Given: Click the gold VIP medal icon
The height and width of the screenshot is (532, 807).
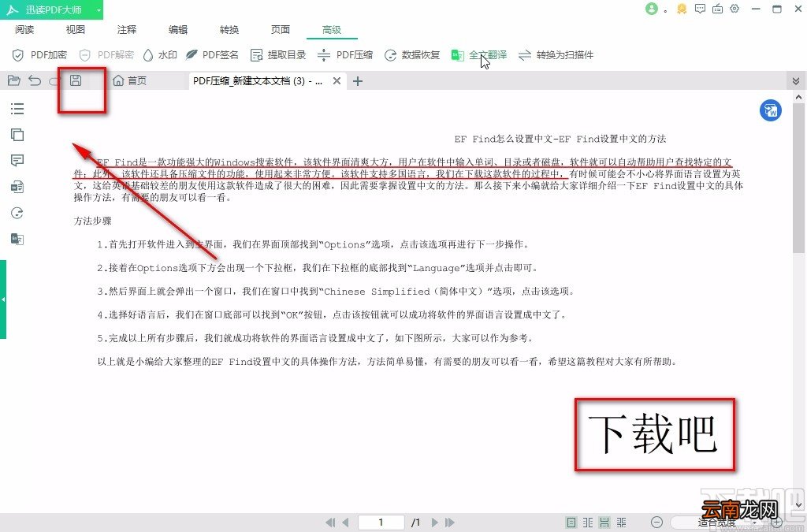Looking at the screenshot, I should [682, 9].
